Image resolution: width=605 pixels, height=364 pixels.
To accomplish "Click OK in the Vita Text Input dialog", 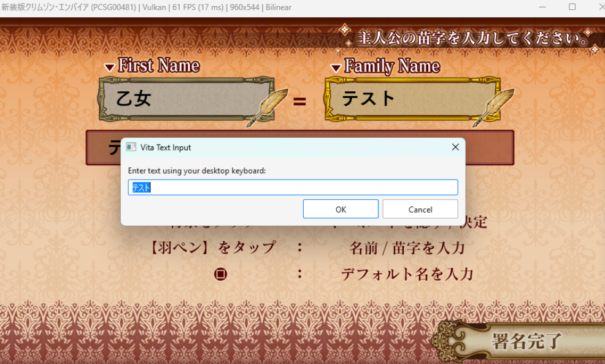I will [341, 209].
